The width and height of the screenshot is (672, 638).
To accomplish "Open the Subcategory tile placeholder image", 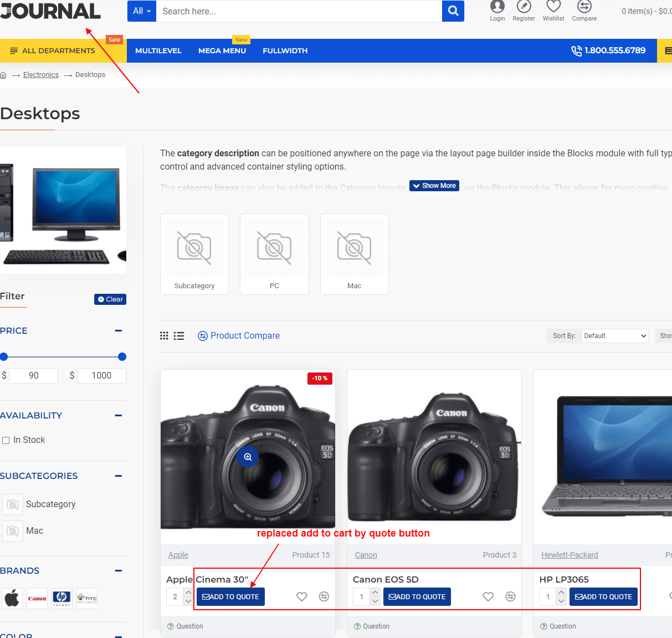I will tap(194, 247).
